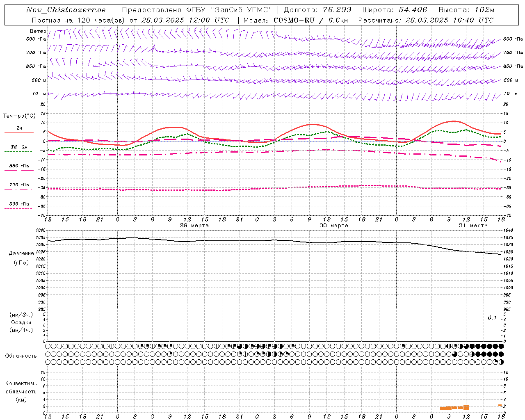525x420 pixels.
Task: Click the '(мм/1ч.)' precipitation unit label
Action: tap(21, 330)
